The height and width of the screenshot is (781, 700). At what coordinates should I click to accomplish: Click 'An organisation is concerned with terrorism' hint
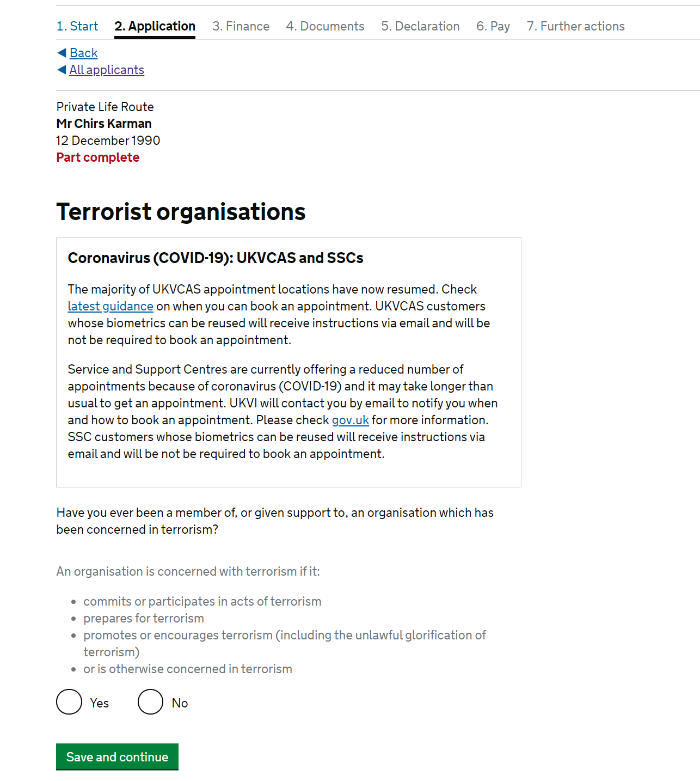click(188, 571)
